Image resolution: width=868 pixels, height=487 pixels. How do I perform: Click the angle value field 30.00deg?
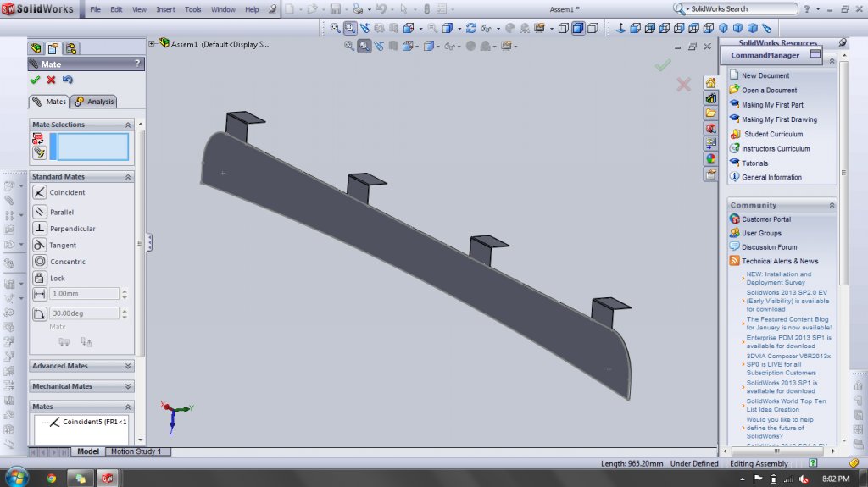[84, 313]
